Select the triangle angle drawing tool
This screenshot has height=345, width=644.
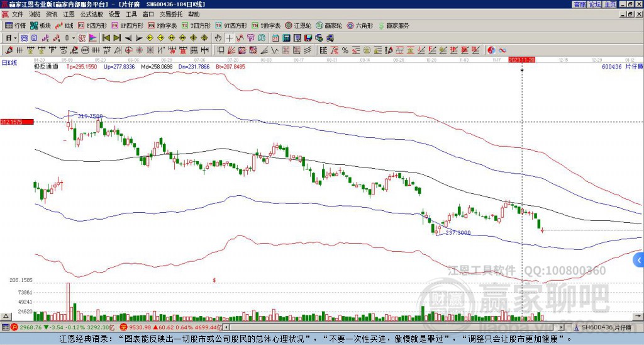click(x=118, y=50)
